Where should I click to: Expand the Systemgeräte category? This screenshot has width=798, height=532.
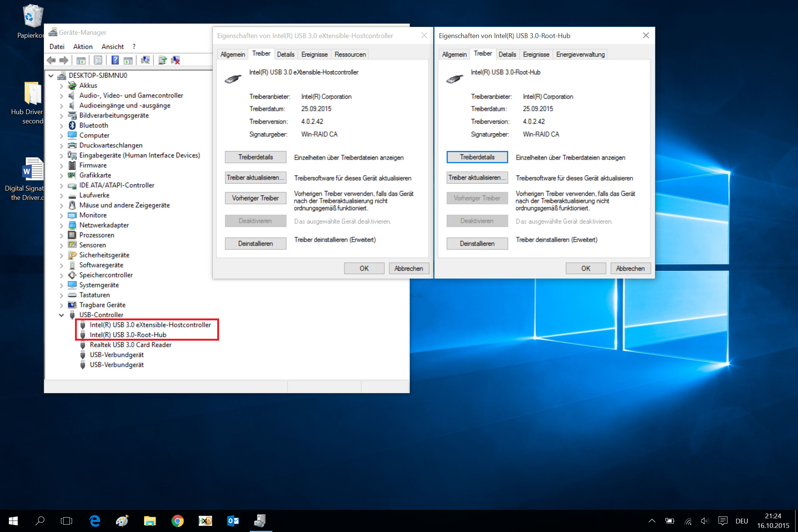click(x=61, y=285)
